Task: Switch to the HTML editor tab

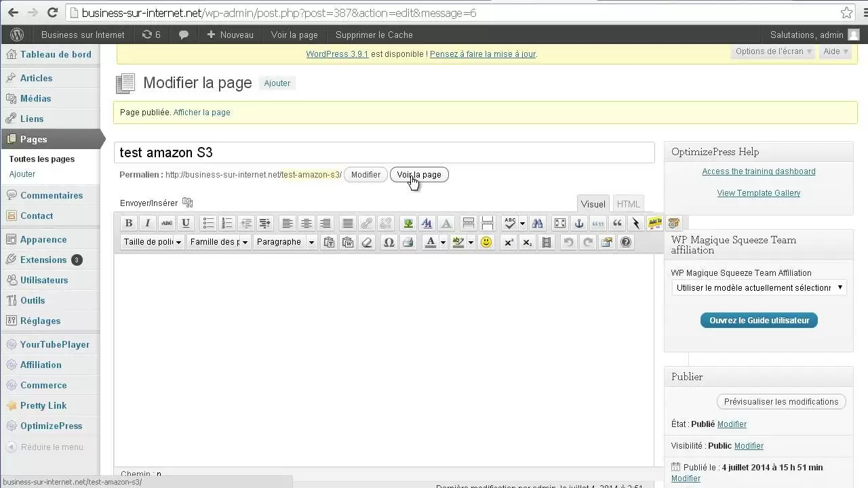Action: (628, 204)
